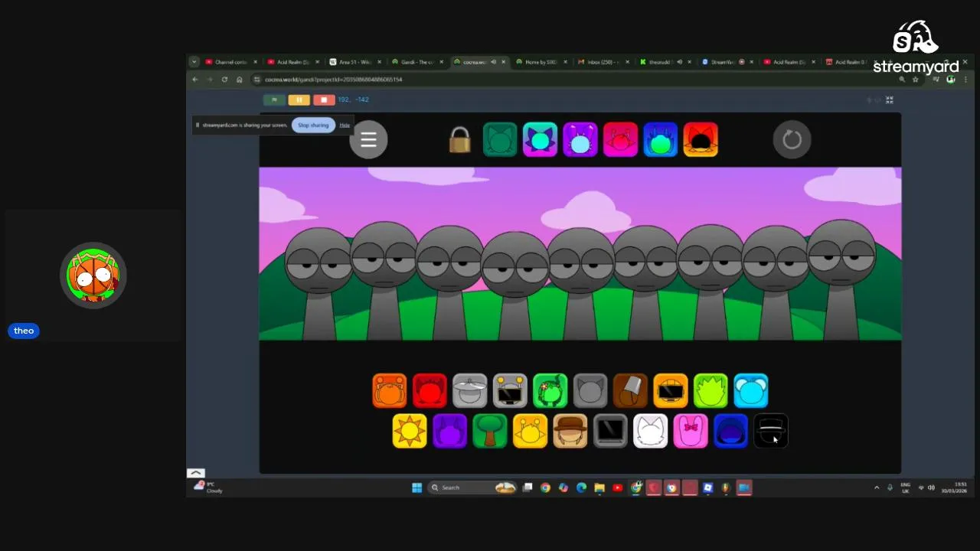Click theo's avatar in StreamYard
Screen dimensions: 980x551
point(93,275)
